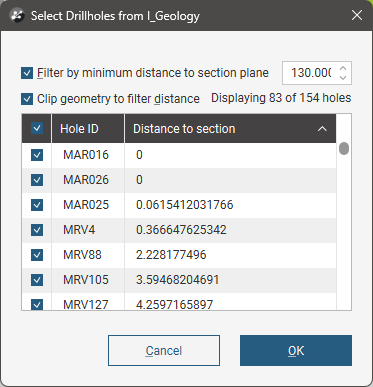The width and height of the screenshot is (373, 387).
Task: Click distance value 4.2597165897
Action: [174, 304]
